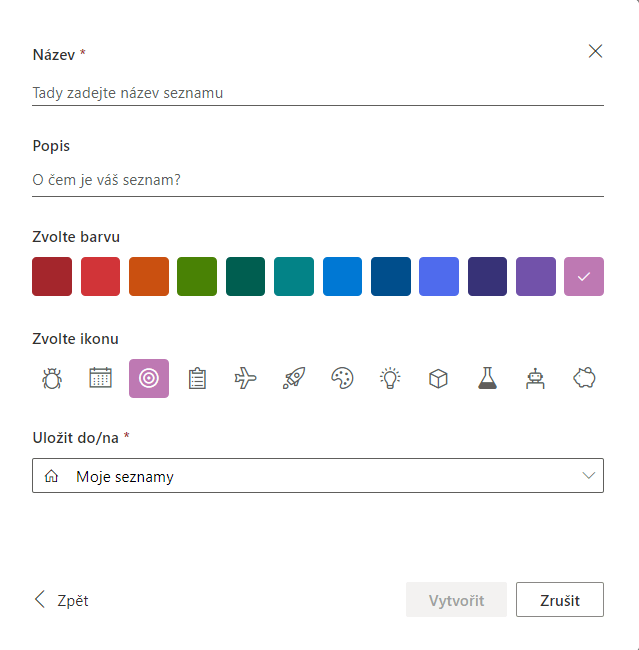Open the 'Uložit do/na' dropdown

(x=318, y=476)
